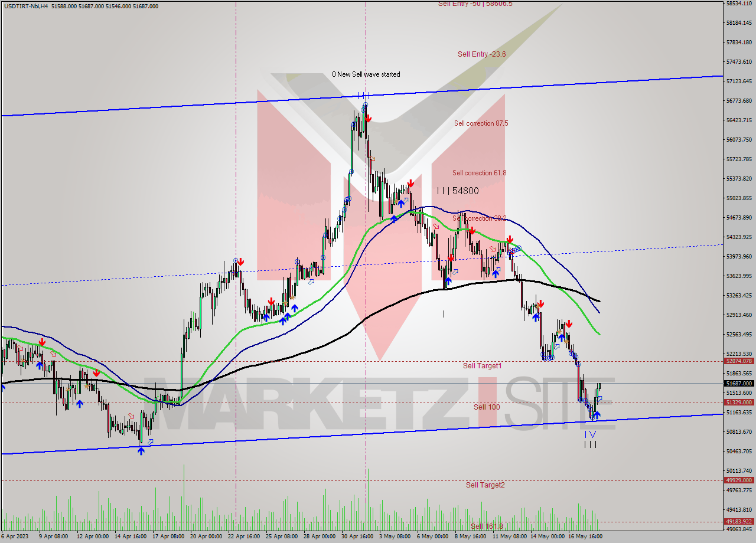The width and height of the screenshot is (756, 543).
Task: Select the 'Sell Entry -50 | 58606.5' label
Action: 475,4
